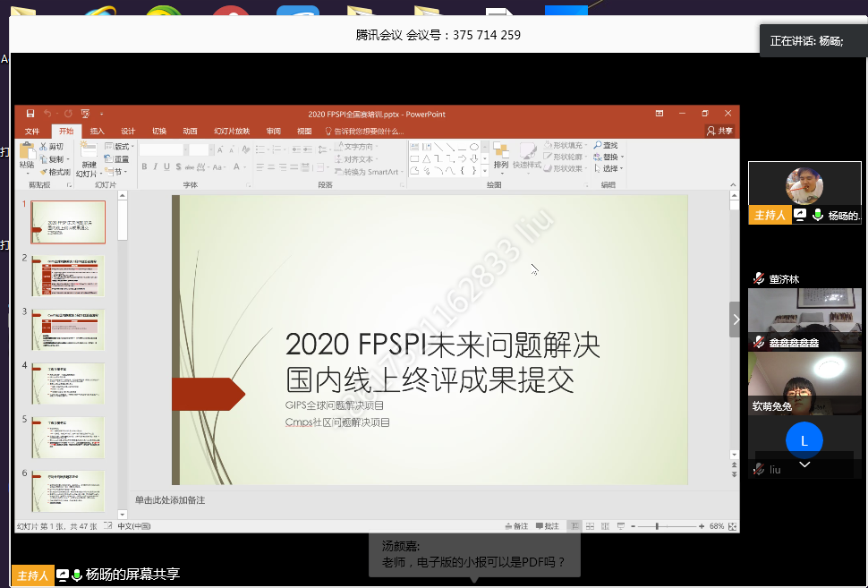Select the rectangle shape in shapes gallery

click(414, 159)
